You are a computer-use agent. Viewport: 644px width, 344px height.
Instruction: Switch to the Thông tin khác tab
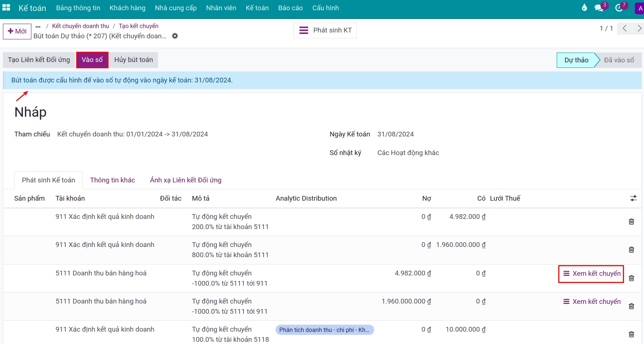(x=112, y=180)
